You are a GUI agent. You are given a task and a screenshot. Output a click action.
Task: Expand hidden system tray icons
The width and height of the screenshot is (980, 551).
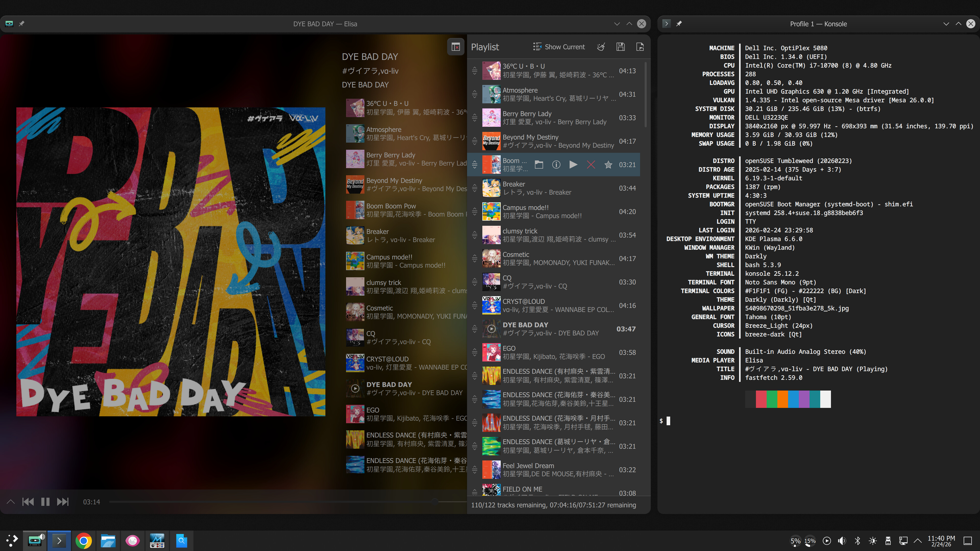point(918,541)
